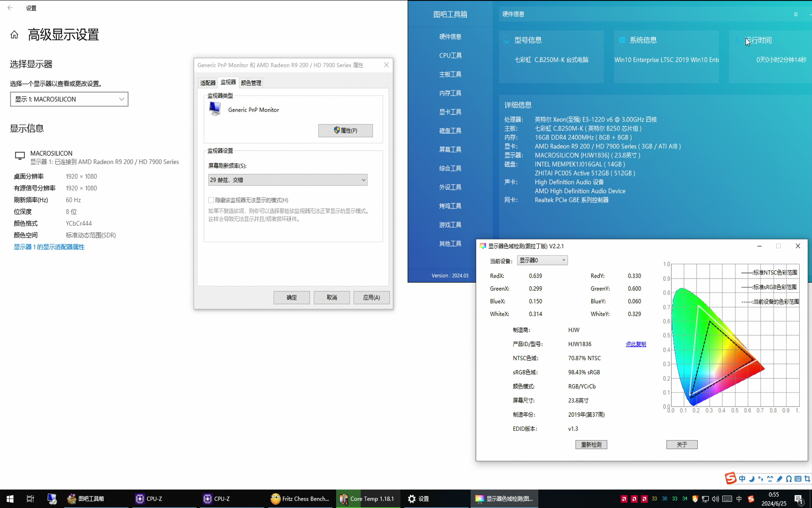The height and width of the screenshot is (508, 812).
Task: Open the Fritz Chess Benchmark taskbar item
Action: 300,498
